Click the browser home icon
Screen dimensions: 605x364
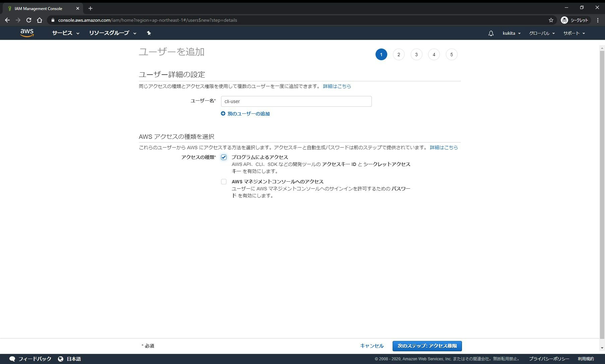coord(40,20)
